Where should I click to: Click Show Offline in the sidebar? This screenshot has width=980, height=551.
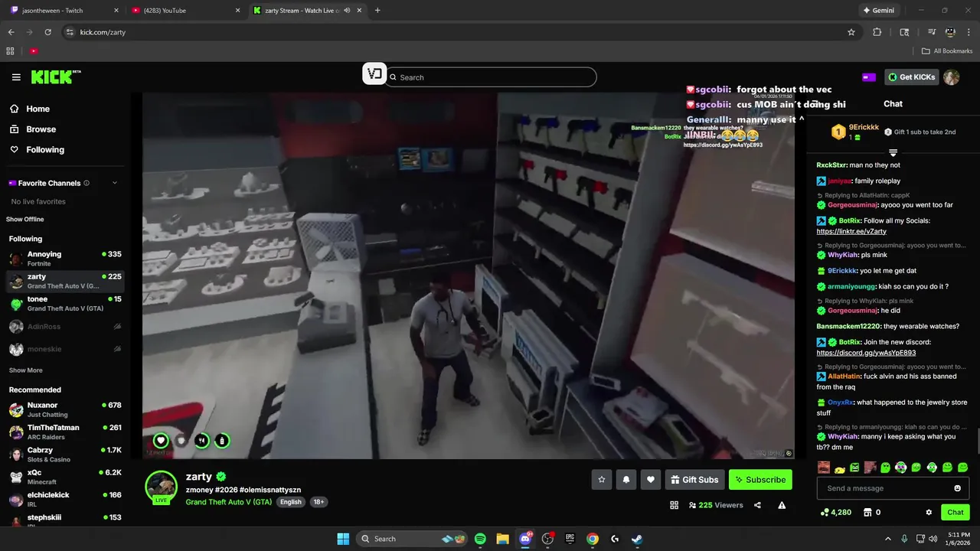pyautogui.click(x=25, y=220)
